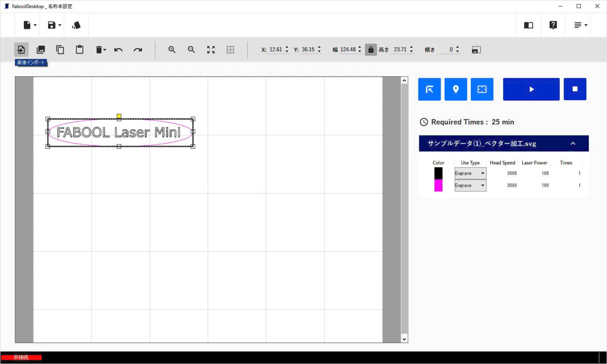Open the picture gallery icon

[41, 50]
